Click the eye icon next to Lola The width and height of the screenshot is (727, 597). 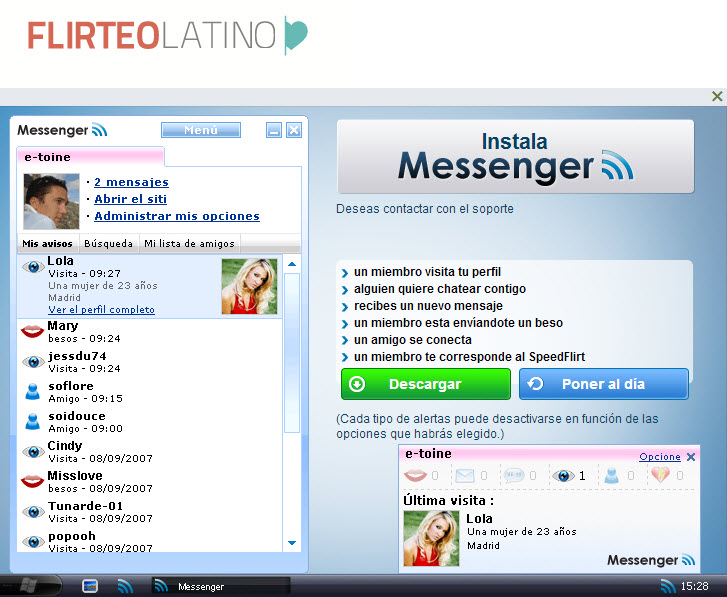click(x=33, y=267)
